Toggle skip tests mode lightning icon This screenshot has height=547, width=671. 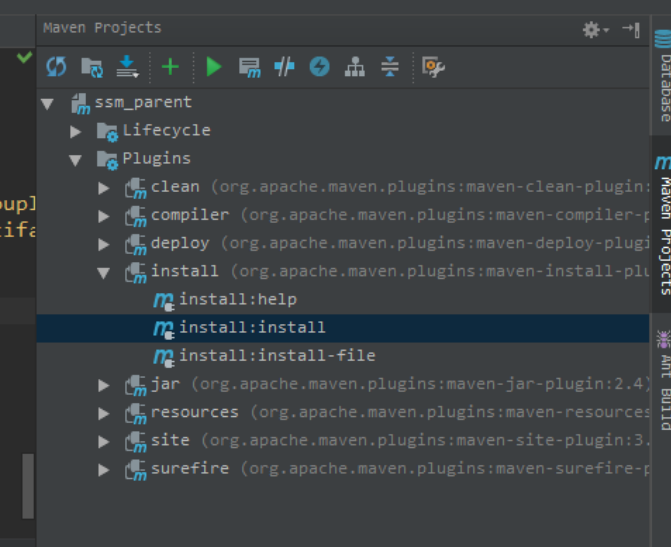[x=320, y=67]
